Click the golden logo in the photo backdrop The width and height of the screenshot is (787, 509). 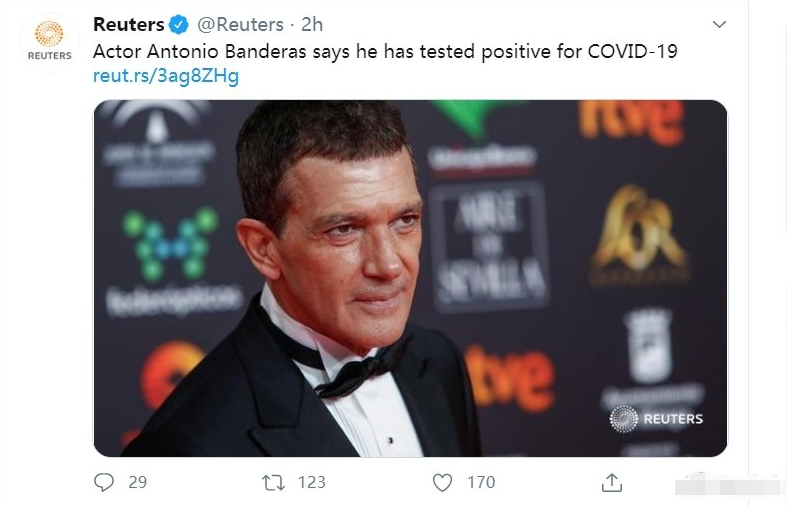pyautogui.click(x=640, y=230)
